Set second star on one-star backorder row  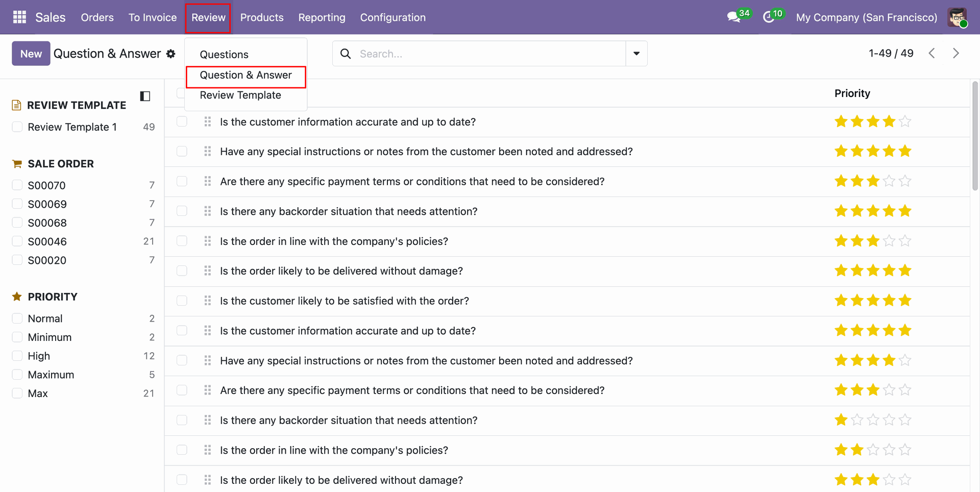pyautogui.click(x=857, y=420)
